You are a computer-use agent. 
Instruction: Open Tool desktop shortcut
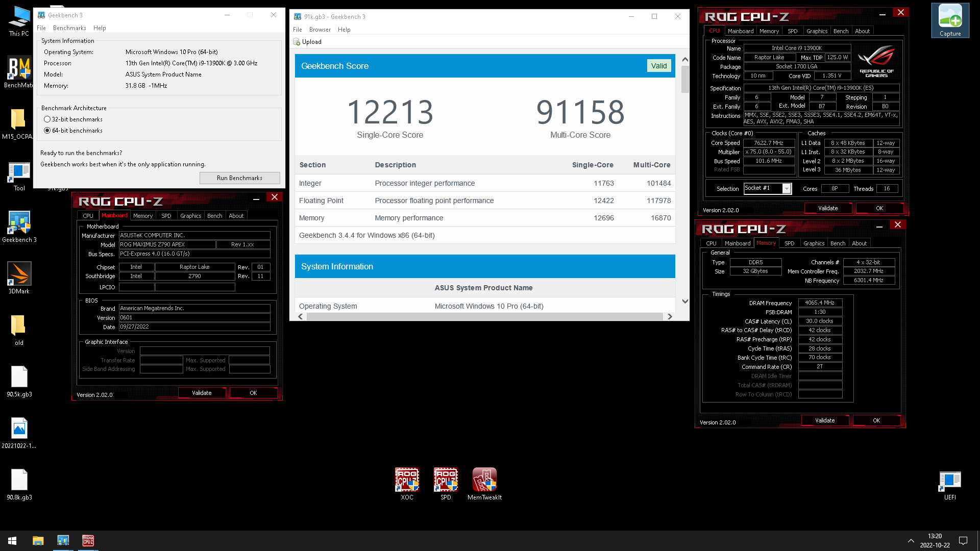(19, 175)
